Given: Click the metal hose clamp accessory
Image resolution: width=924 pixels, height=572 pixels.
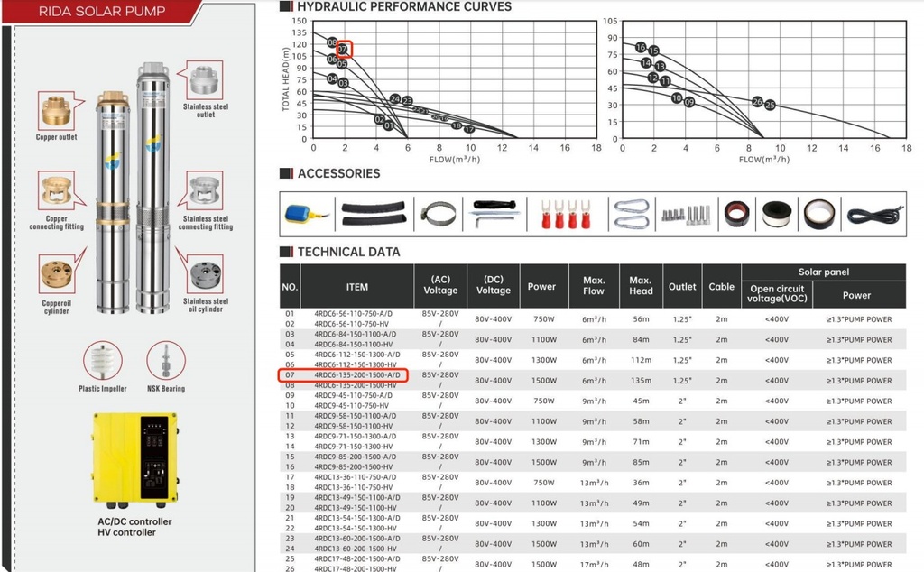Looking at the screenshot, I should [439, 214].
